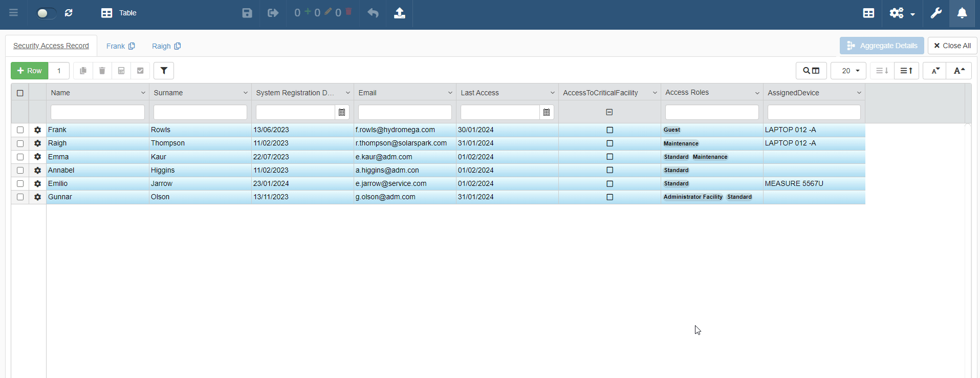
Task: Open the cogs settings dropdown in top bar
Action: coord(902,13)
